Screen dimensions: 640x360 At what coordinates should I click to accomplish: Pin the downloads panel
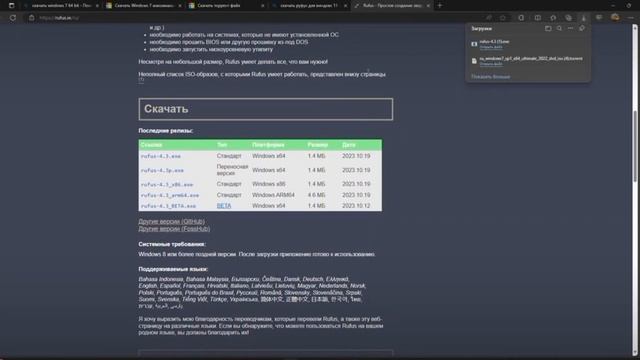click(x=582, y=29)
